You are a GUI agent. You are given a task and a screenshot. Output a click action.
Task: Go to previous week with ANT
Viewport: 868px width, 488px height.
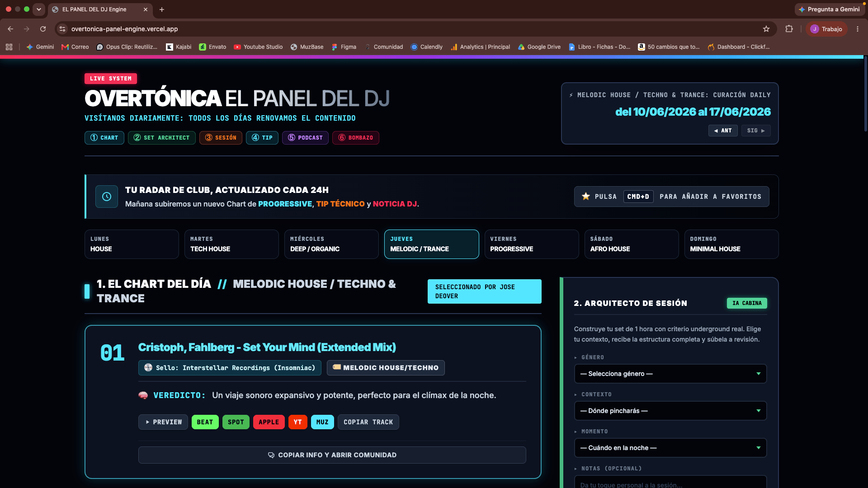pos(723,131)
